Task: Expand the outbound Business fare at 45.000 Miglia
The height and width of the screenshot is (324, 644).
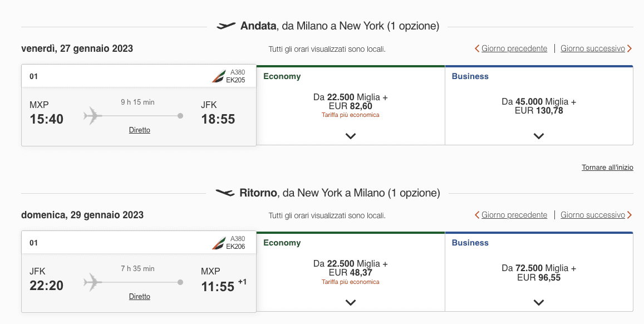Action: pos(538,136)
